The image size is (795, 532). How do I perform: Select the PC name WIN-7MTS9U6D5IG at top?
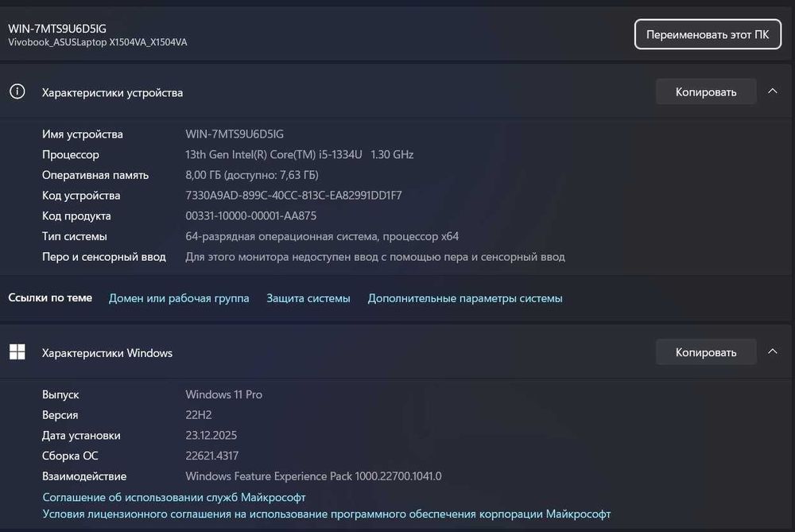tap(57, 29)
